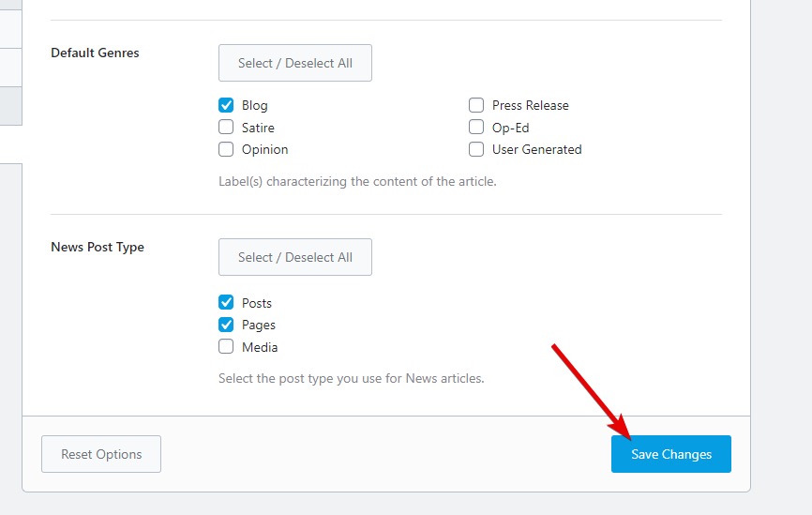The image size is (812, 515).
Task: Click the "Media" label text
Action: [x=260, y=347]
